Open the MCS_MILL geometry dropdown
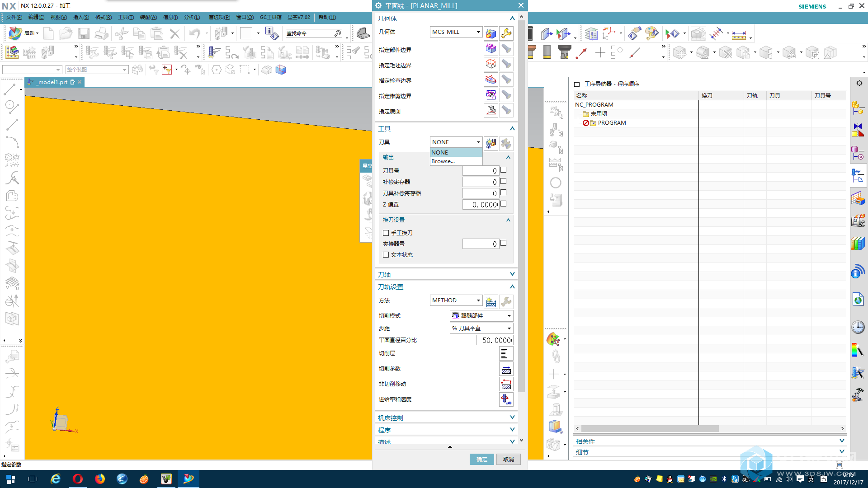 coord(456,32)
